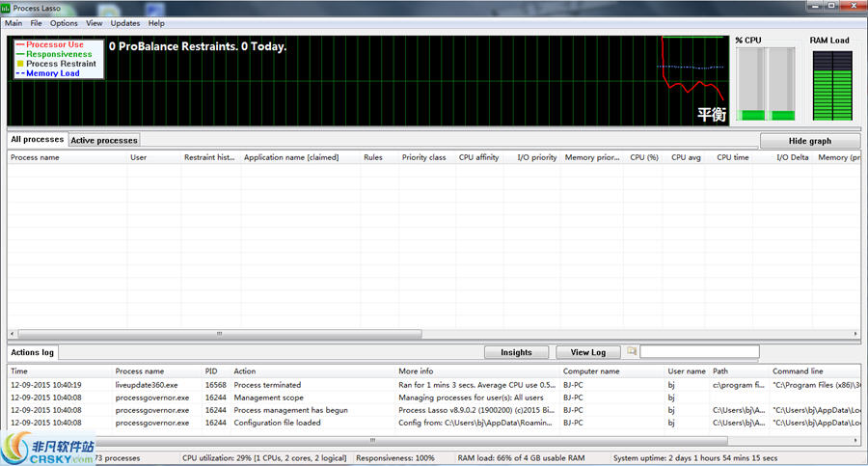Image resolution: width=868 pixels, height=466 pixels.
Task: Click 'Managing processes for user(s): All users' text
Action: pos(471,397)
